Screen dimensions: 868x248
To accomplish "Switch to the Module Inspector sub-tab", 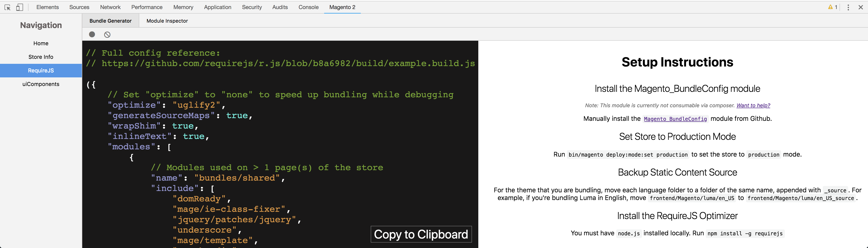I will click(167, 21).
